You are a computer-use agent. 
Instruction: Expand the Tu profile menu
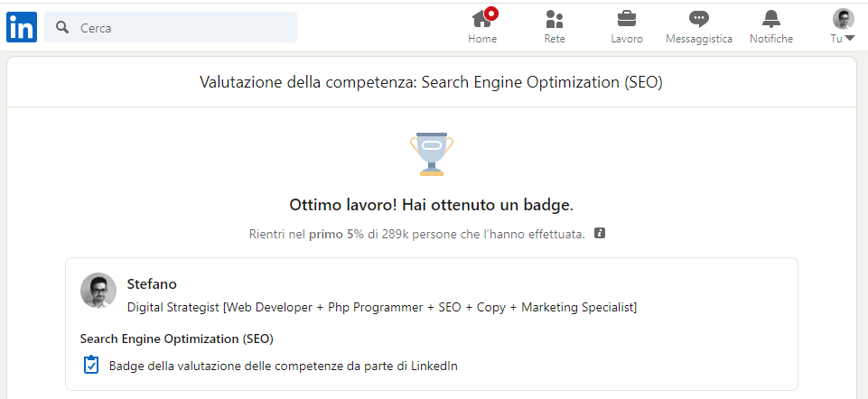tap(843, 38)
